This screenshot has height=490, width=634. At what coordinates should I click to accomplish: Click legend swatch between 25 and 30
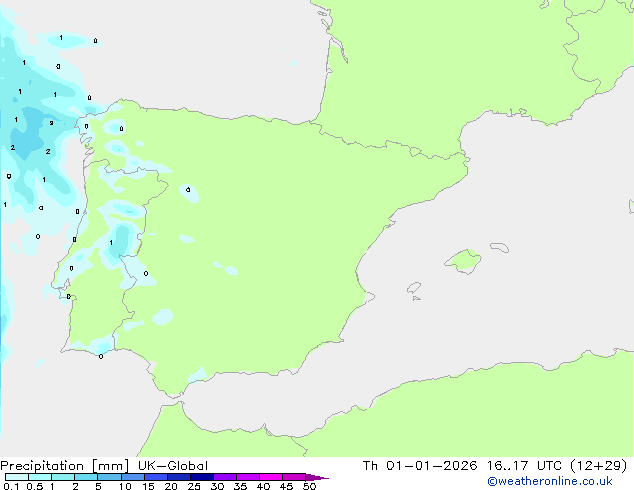click(x=202, y=477)
